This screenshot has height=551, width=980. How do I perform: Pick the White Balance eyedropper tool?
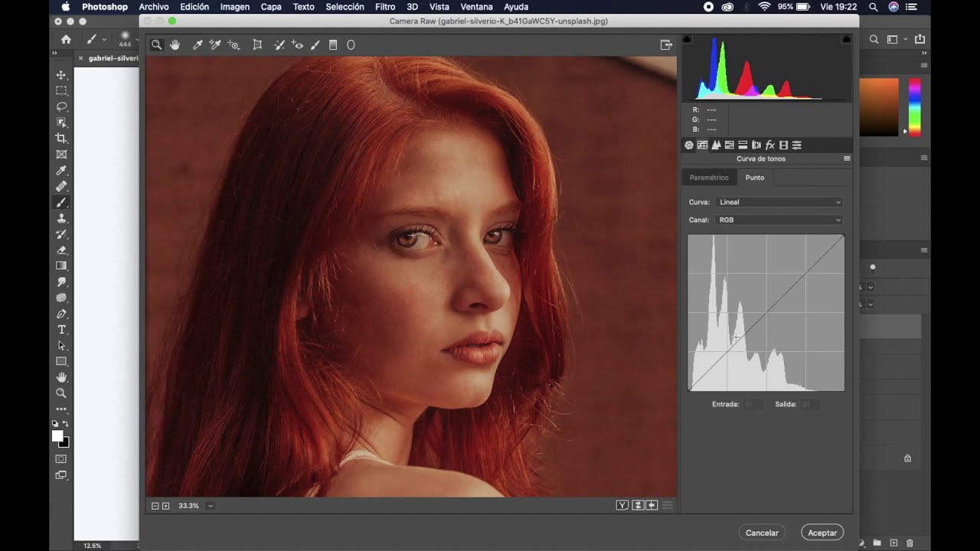coord(197,45)
